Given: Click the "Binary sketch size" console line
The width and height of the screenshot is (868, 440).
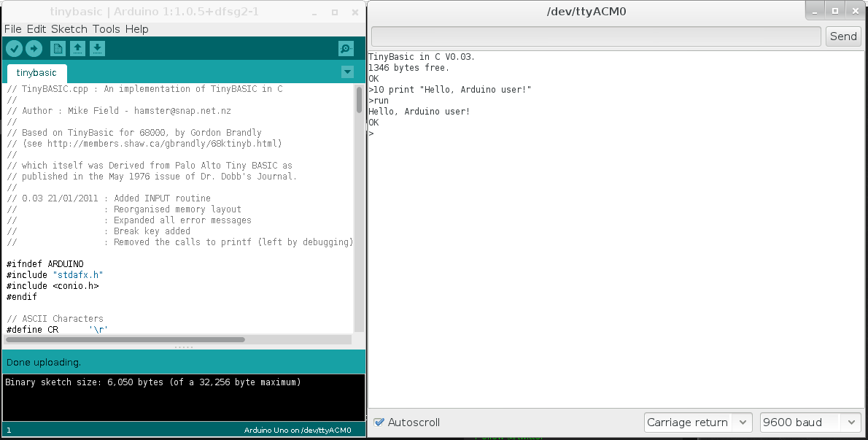Looking at the screenshot, I should 152,382.
